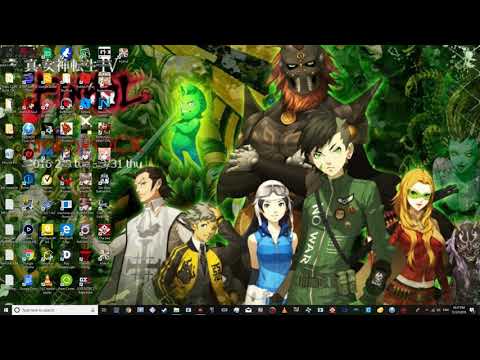The height and width of the screenshot is (360, 480).
Task: Click the microphone icon in the search box
Action: tap(93, 310)
